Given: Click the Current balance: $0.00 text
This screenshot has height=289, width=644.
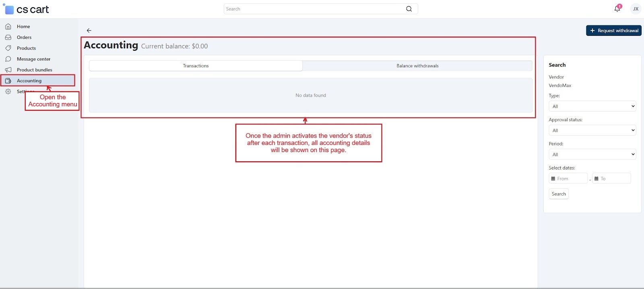Looking at the screenshot, I should (174, 46).
